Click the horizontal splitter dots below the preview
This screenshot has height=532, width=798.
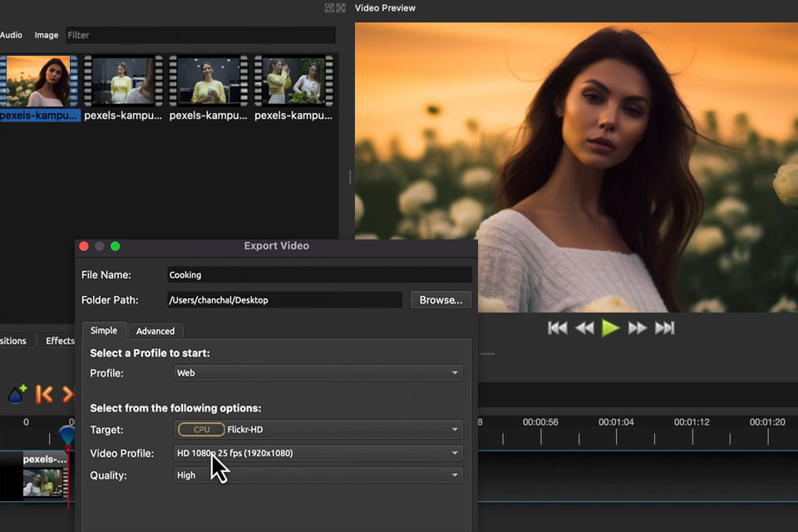(x=488, y=354)
